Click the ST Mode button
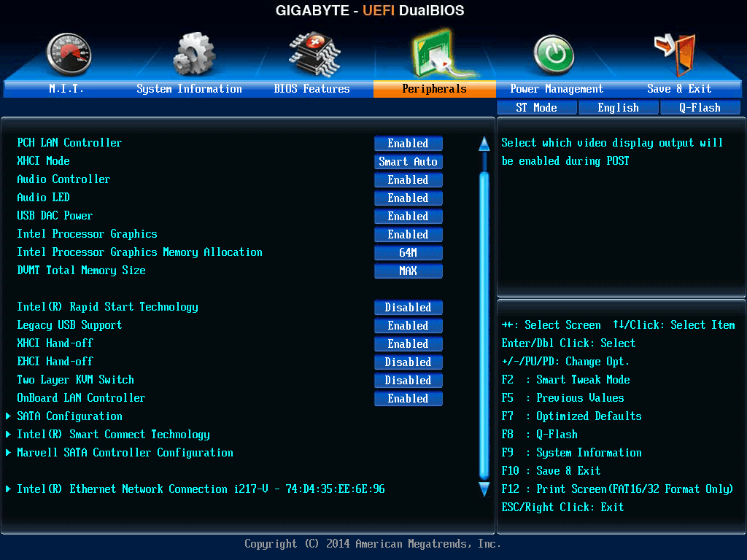The width and height of the screenshot is (747, 560). 536,108
